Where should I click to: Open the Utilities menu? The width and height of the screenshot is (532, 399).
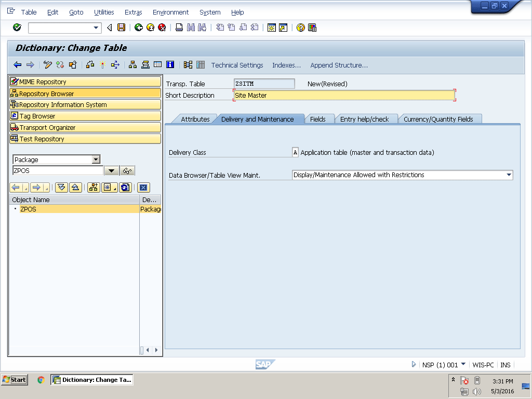pos(104,12)
